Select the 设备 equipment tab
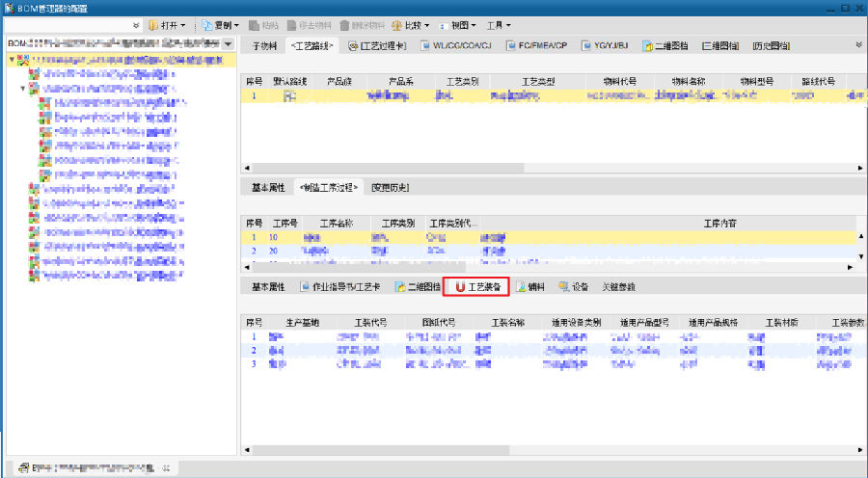This screenshot has width=868, height=478. pyautogui.click(x=573, y=287)
